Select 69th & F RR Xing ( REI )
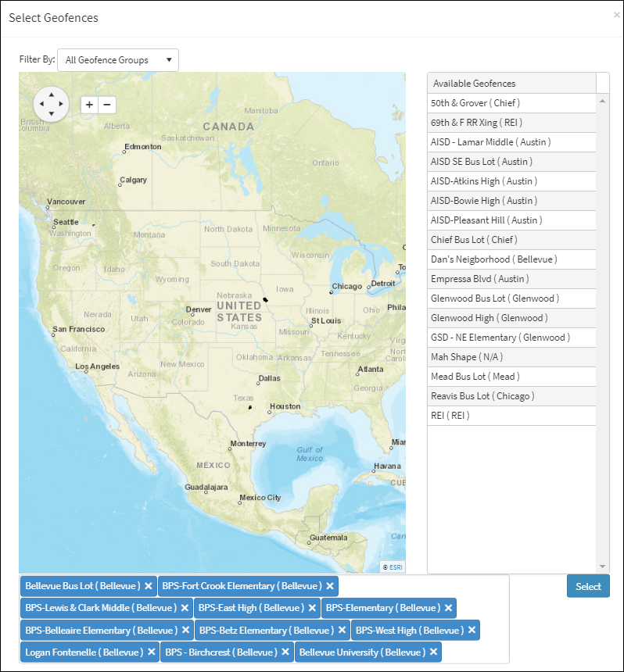624x672 pixels. click(x=511, y=123)
